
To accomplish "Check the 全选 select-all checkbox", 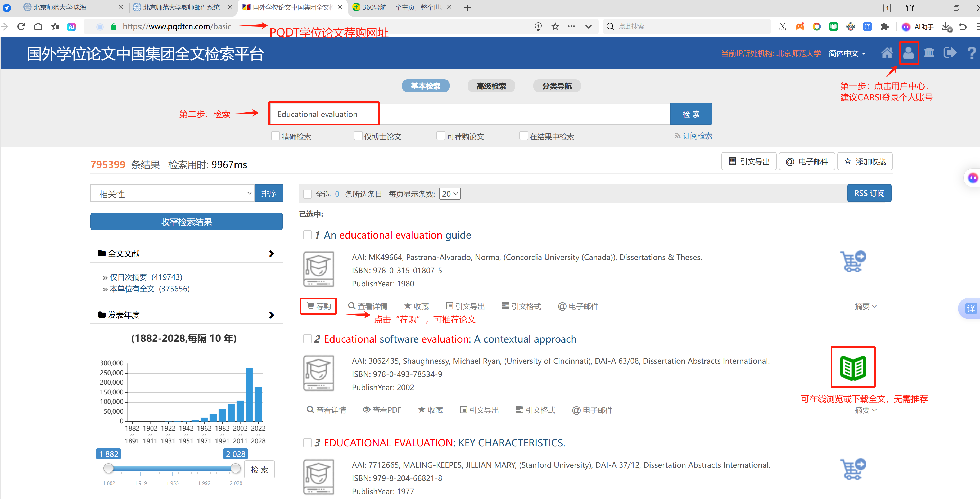I will pyautogui.click(x=308, y=194).
